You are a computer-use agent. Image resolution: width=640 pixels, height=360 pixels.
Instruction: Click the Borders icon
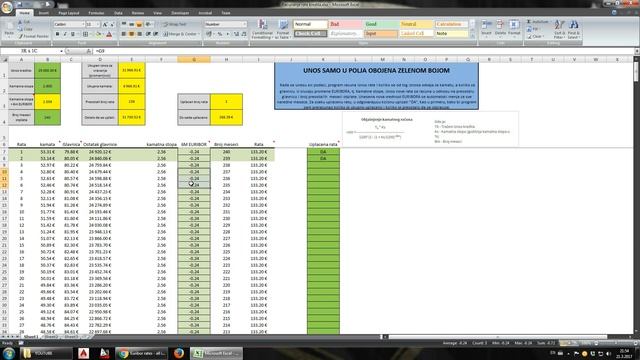[x=86, y=34]
